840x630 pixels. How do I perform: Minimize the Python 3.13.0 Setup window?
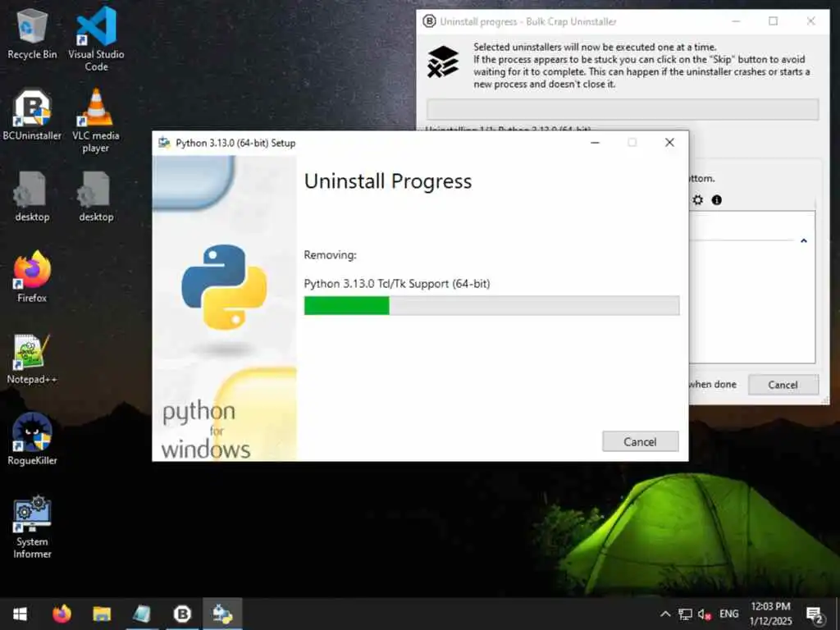pos(596,143)
